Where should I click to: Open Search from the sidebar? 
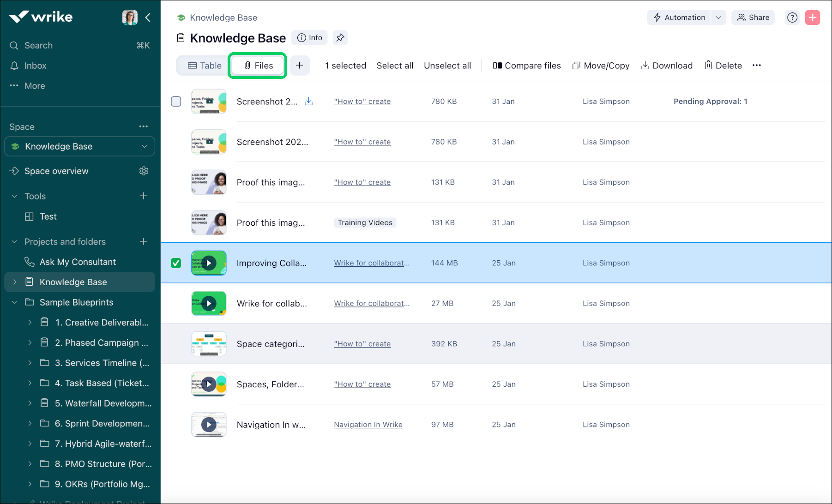pos(38,45)
